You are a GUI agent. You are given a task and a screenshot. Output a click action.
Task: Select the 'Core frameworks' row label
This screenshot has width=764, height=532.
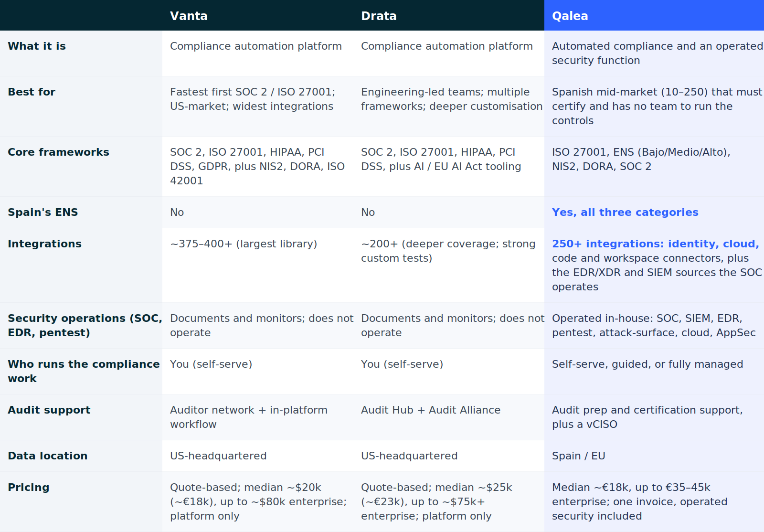pyautogui.click(x=58, y=152)
